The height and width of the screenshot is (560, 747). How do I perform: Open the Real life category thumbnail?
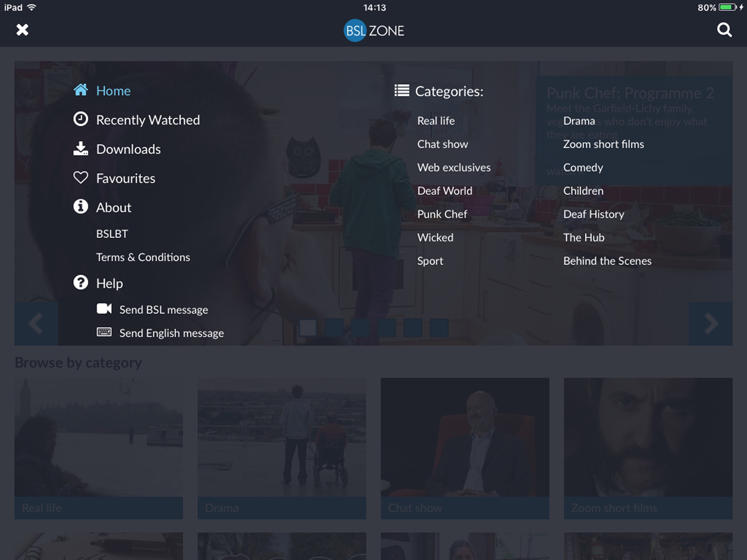[x=99, y=448]
